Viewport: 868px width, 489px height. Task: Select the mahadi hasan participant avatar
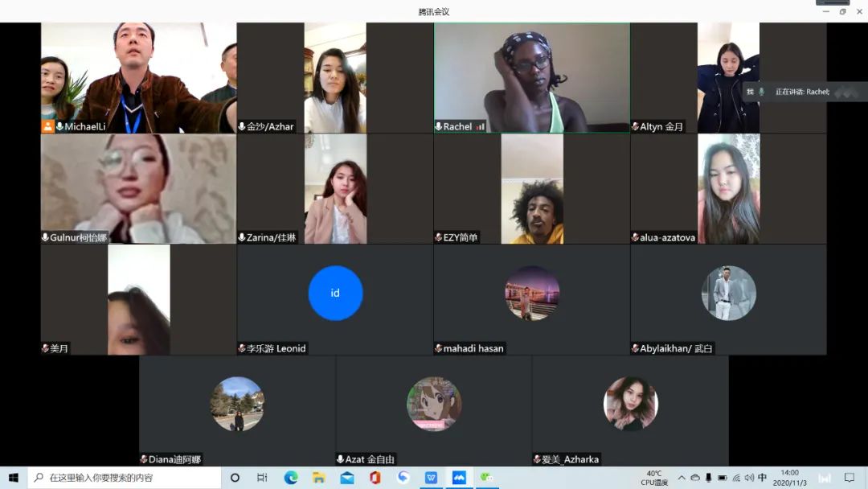(532, 293)
